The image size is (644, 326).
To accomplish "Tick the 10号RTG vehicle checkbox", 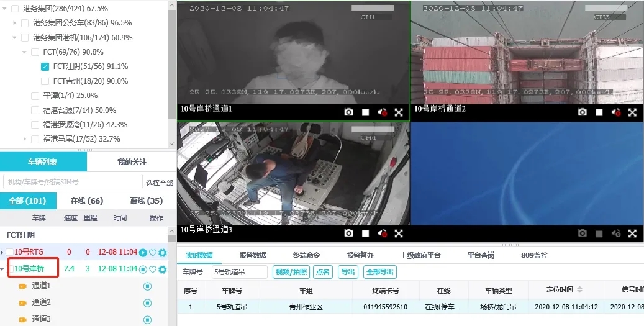I will click(x=10, y=252).
